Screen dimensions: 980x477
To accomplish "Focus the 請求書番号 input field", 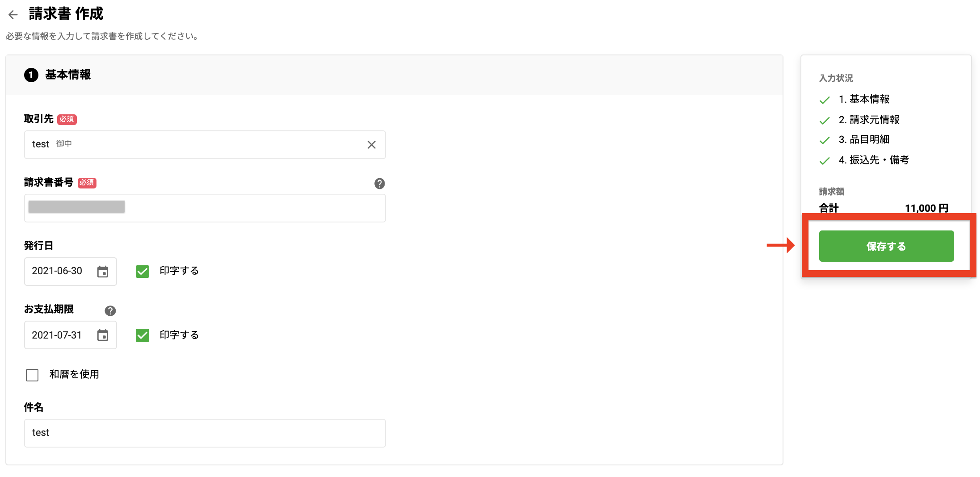I will (x=205, y=208).
